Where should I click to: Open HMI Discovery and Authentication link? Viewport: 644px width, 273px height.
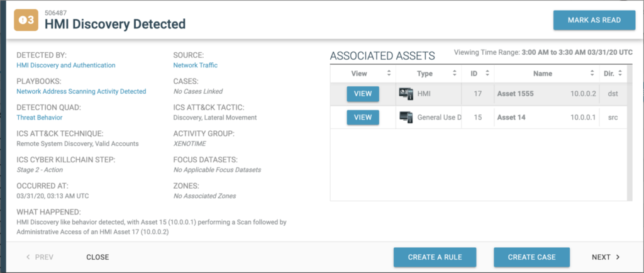pyautogui.click(x=65, y=65)
